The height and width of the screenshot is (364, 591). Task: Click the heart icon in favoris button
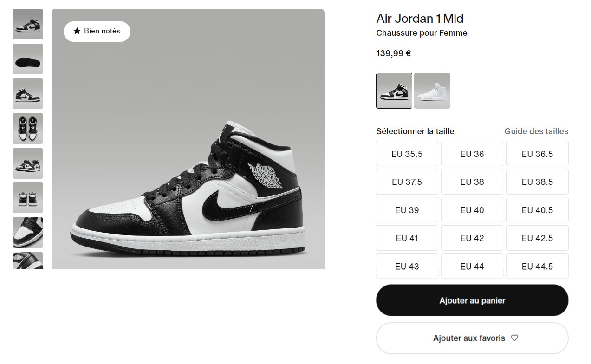pos(514,338)
